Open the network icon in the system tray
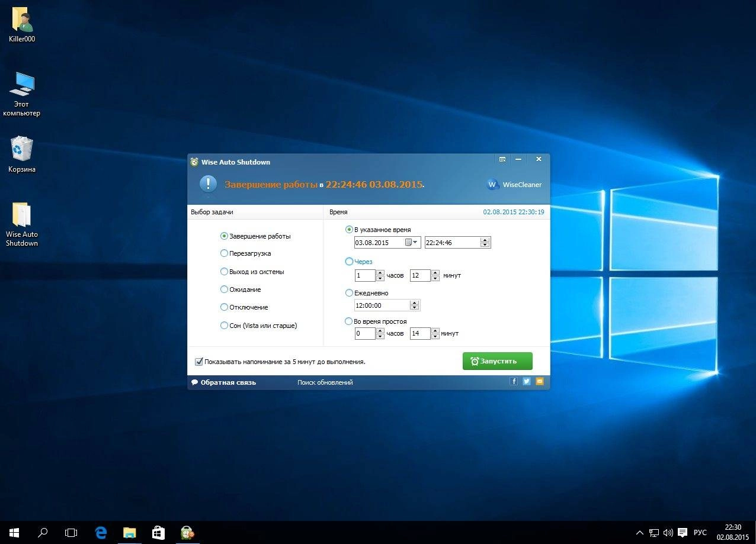 coord(654,532)
